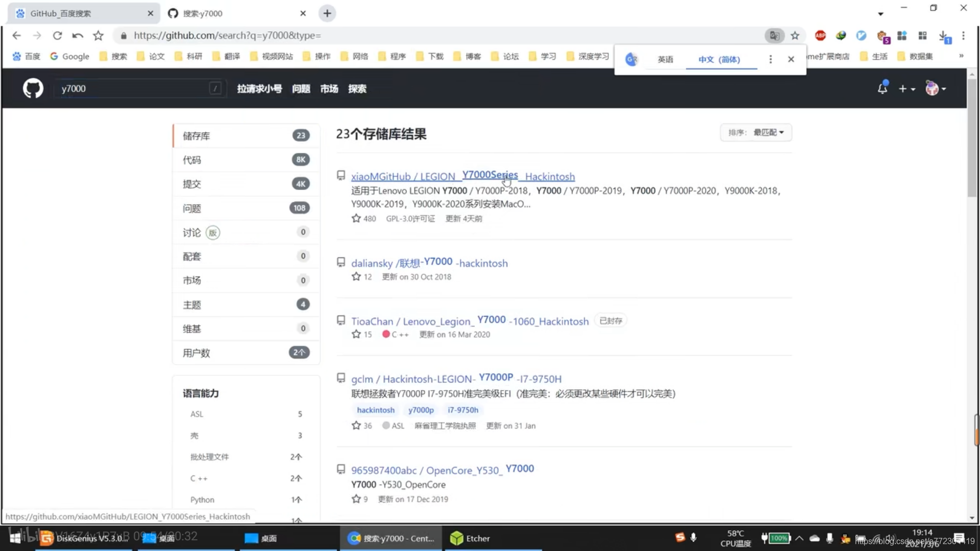Select 用户数 filter in sidebar
Image resolution: width=980 pixels, height=551 pixels.
click(247, 353)
